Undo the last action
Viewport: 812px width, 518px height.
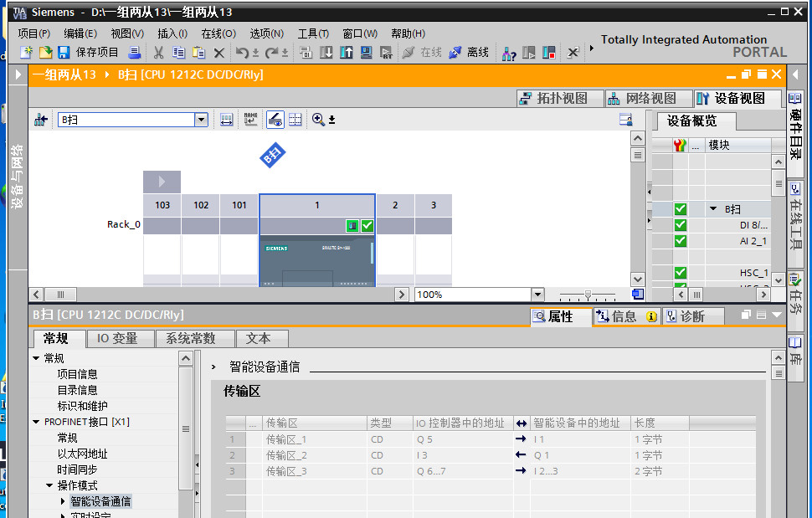coord(242,52)
